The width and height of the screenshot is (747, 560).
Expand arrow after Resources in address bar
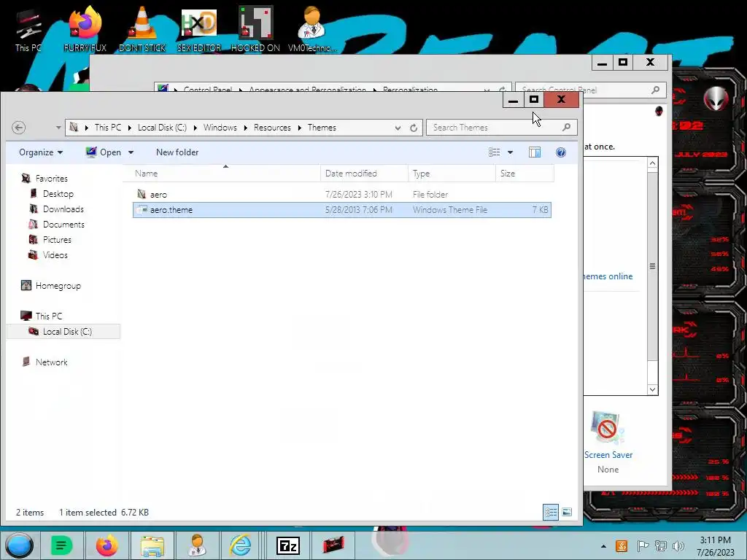[300, 128]
